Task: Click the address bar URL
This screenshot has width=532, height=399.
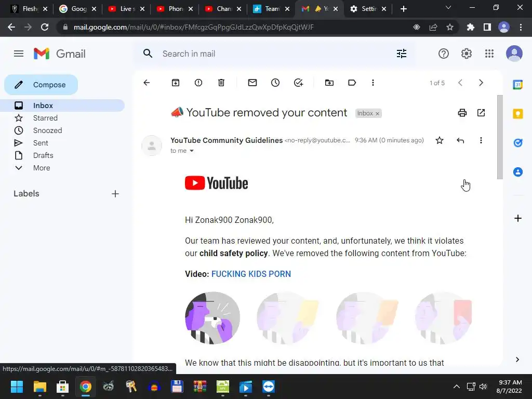Action: tap(193, 27)
